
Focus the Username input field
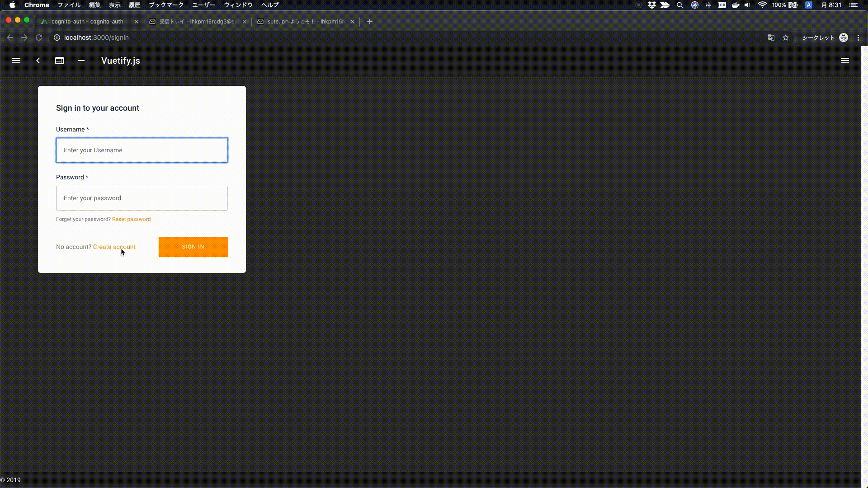click(x=142, y=150)
